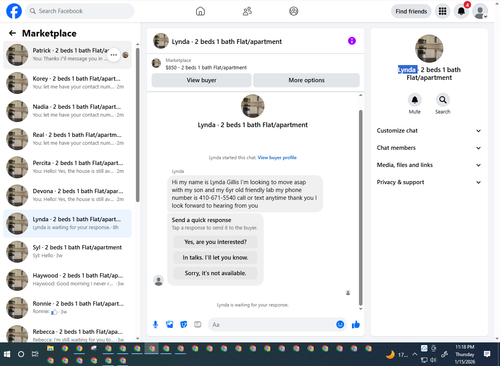Choose a GIF from composer toolbar

(198, 324)
